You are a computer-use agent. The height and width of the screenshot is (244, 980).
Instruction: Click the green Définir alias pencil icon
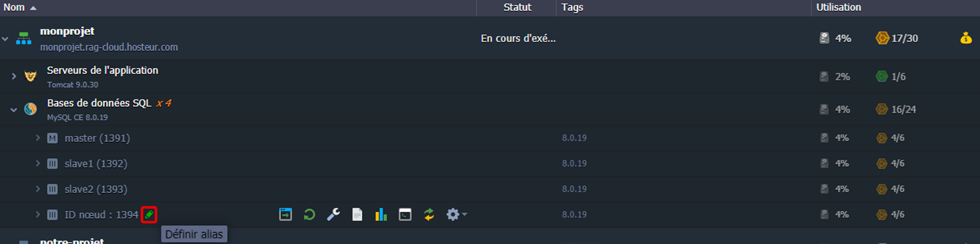(149, 214)
